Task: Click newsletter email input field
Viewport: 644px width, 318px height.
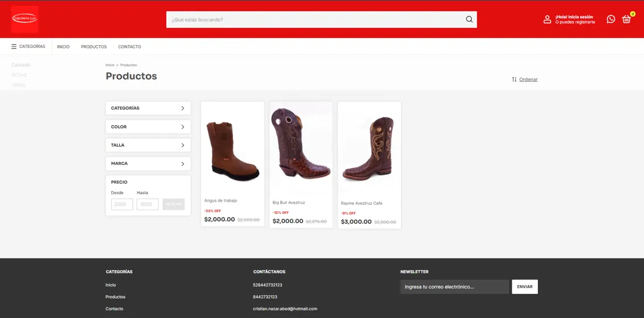Action: pos(455,287)
